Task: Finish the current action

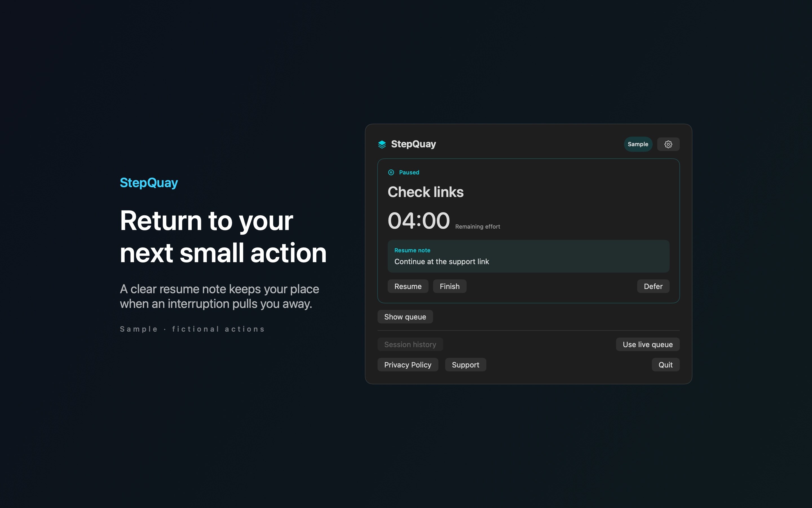Action: (450, 286)
